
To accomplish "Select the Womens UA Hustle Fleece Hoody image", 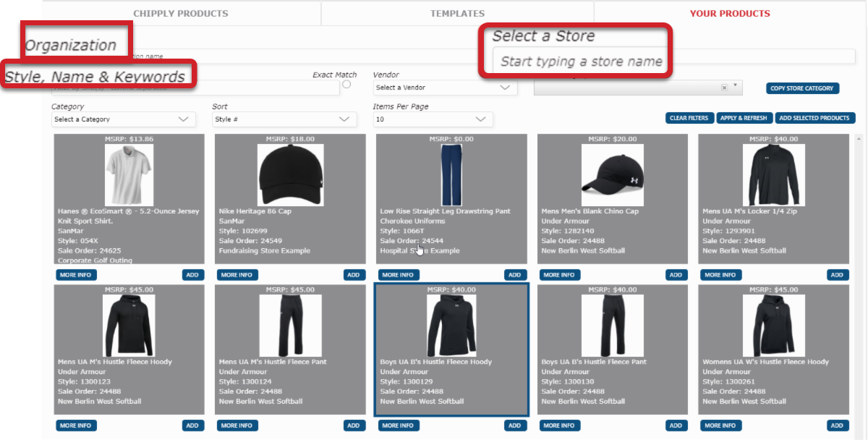I will [774, 325].
